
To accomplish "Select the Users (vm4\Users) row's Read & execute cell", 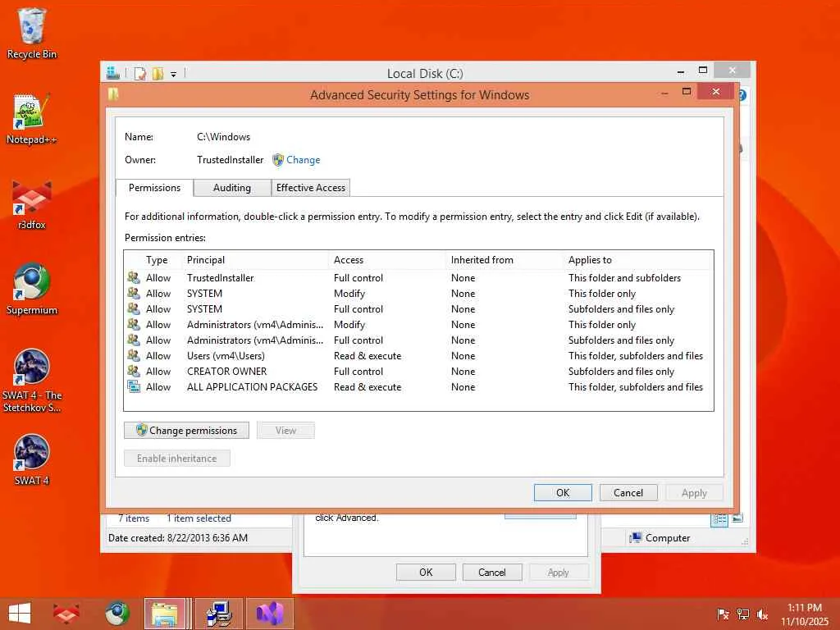I will pos(367,356).
